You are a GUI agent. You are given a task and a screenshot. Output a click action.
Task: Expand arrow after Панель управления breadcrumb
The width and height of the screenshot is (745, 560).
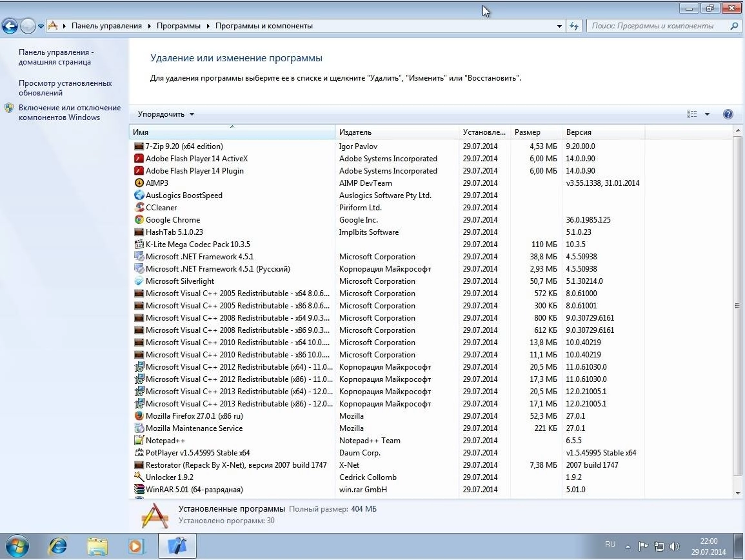pos(149,26)
